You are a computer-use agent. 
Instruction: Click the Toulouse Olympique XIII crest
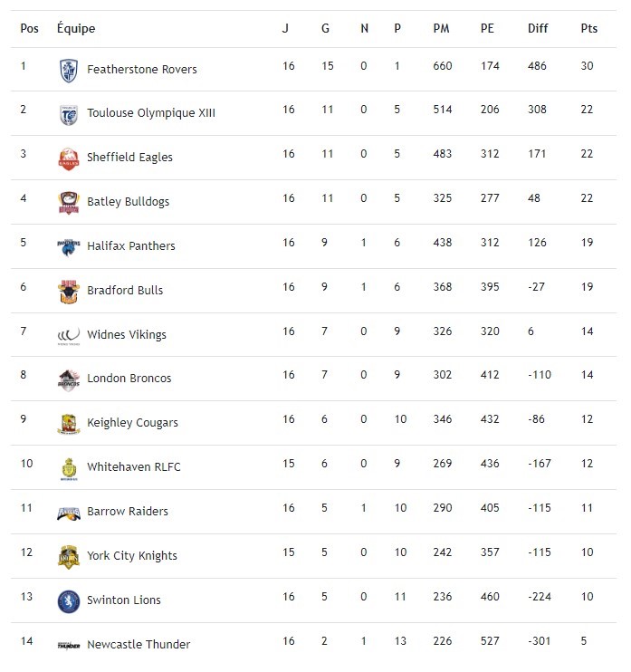[68, 114]
